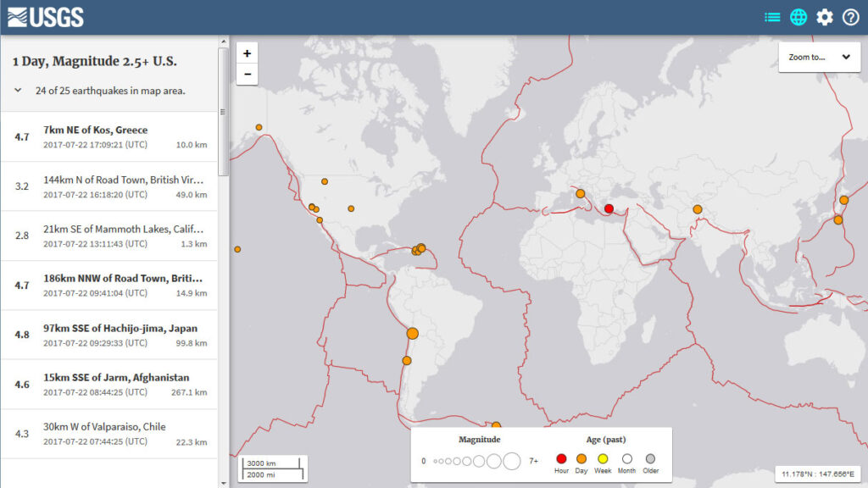Click the USGS logo in header
Image resolution: width=868 pixels, height=488 pixels.
coord(46,17)
